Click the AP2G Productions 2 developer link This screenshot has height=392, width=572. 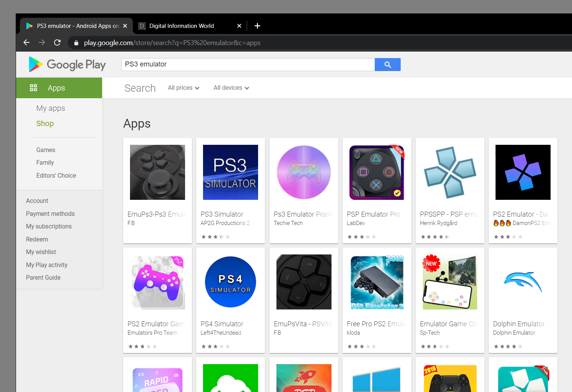[x=225, y=223]
